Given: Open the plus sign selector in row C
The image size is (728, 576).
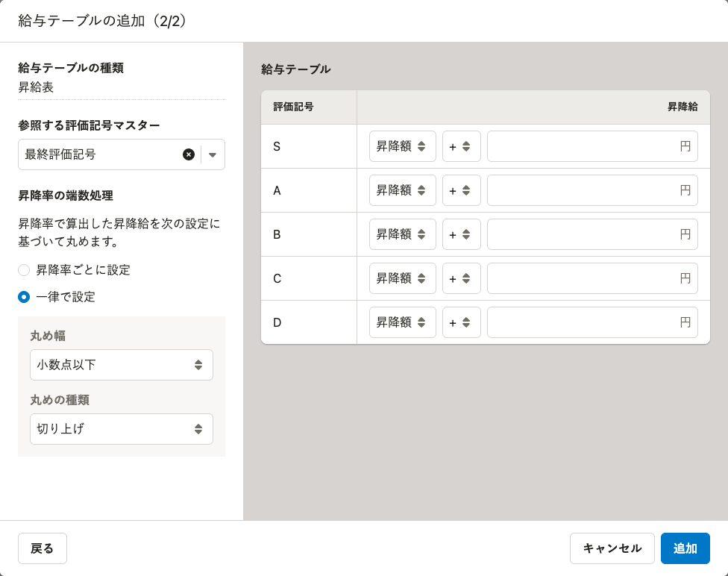Looking at the screenshot, I should click(x=461, y=278).
